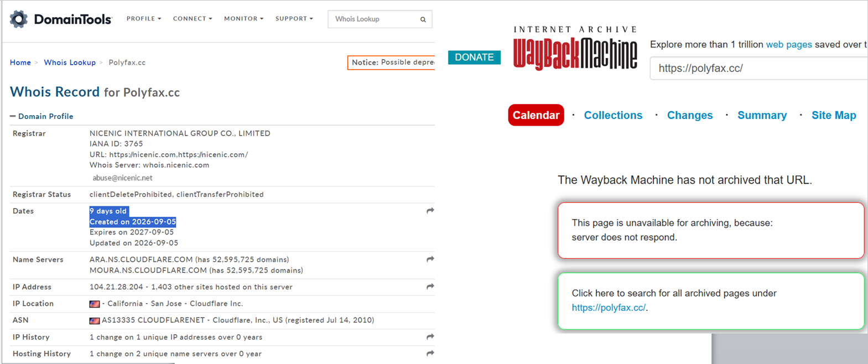
Task: Click AS13335 CLOUDFLARENET ASN text
Action: [155, 320]
